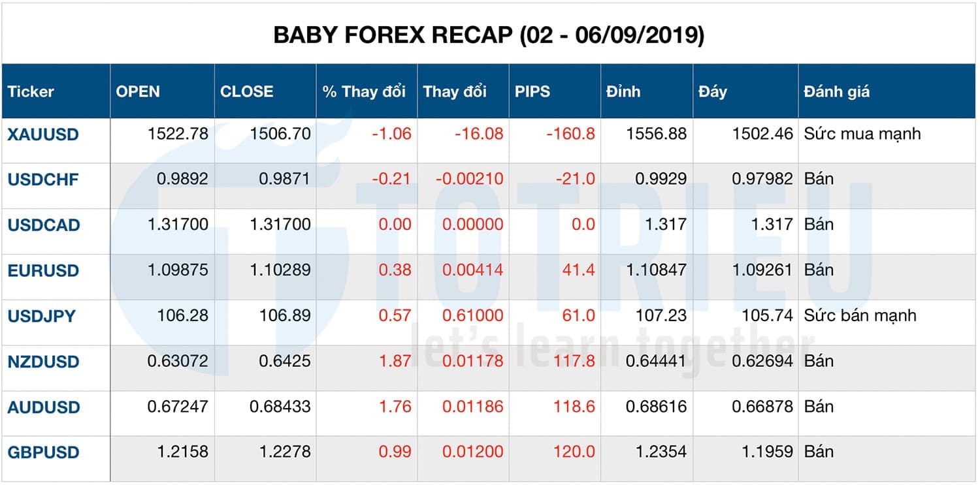The image size is (980, 485).
Task: Click the OPEN column header
Action: tap(137, 91)
